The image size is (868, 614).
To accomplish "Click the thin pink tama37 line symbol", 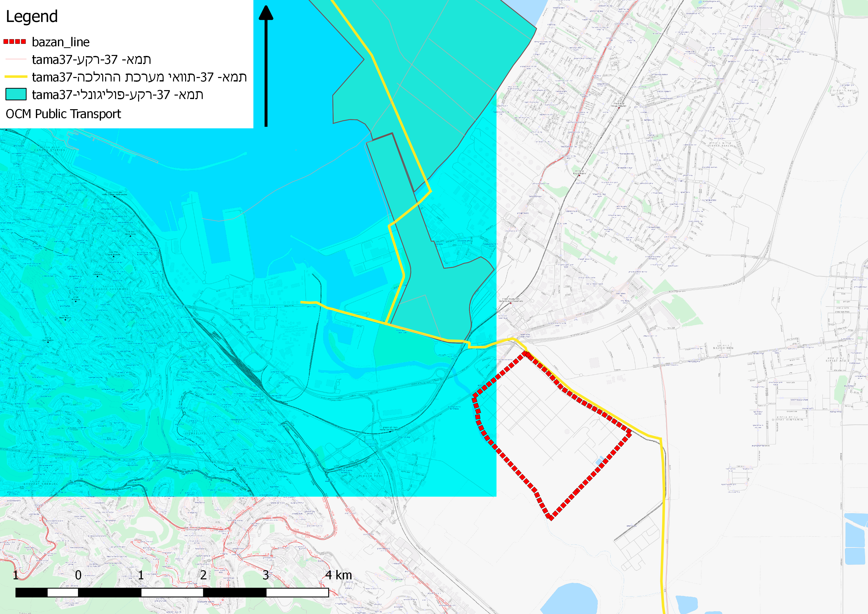I will (x=16, y=59).
